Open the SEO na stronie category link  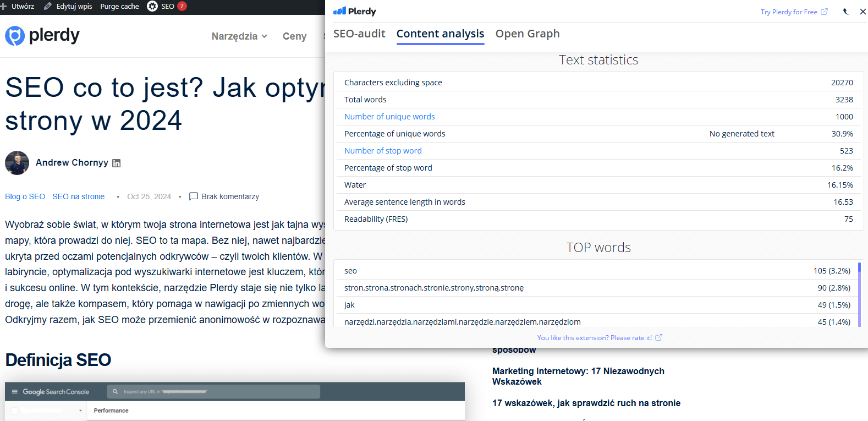(x=79, y=196)
